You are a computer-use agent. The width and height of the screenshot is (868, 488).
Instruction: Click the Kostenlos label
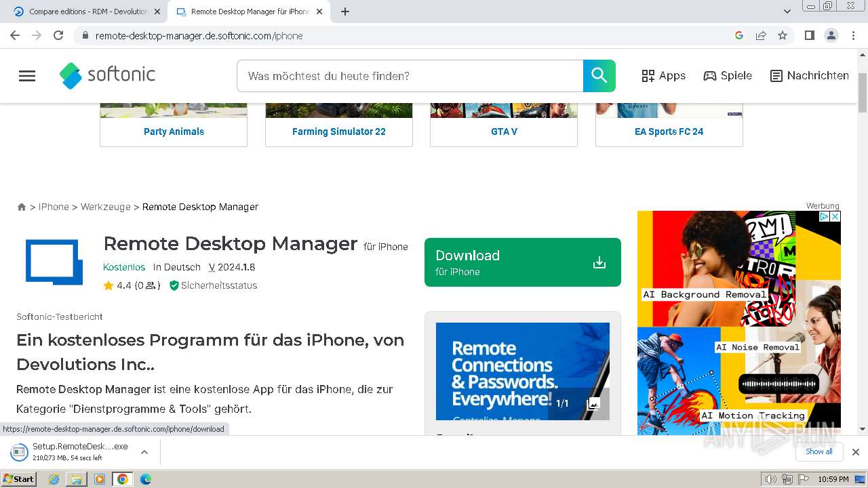click(124, 267)
